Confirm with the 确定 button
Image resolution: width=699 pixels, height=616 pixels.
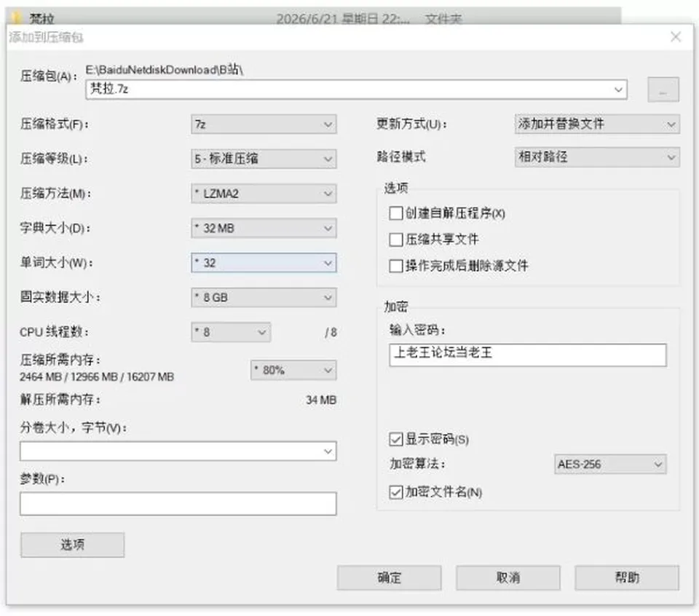pyautogui.click(x=389, y=577)
